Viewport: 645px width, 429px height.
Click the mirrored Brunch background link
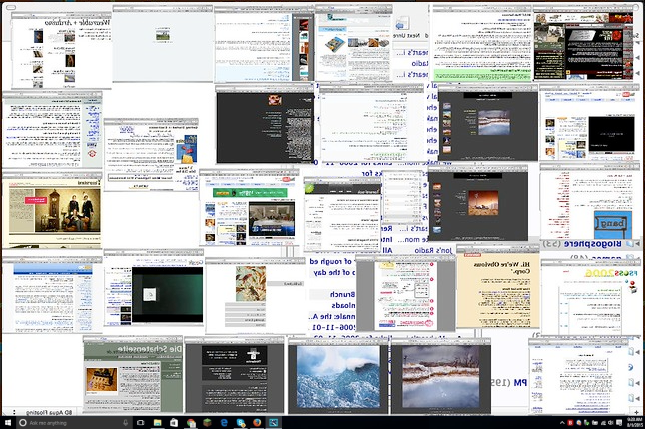point(342,295)
